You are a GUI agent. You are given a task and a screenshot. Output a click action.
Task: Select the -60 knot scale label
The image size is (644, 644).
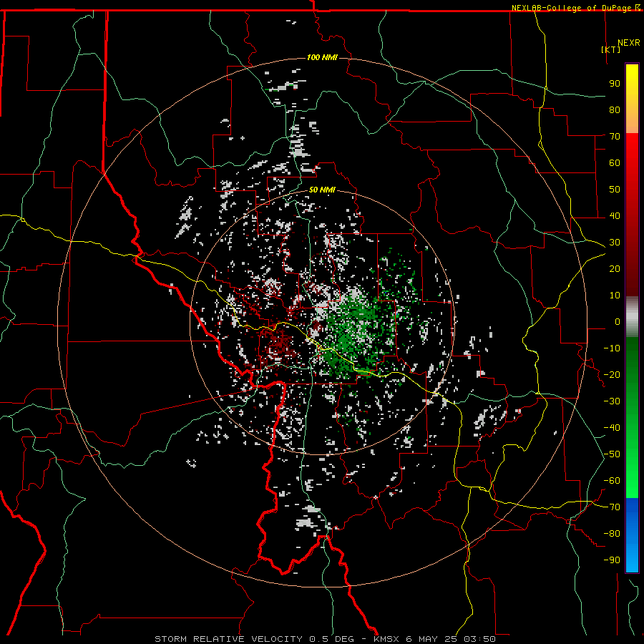click(x=612, y=481)
